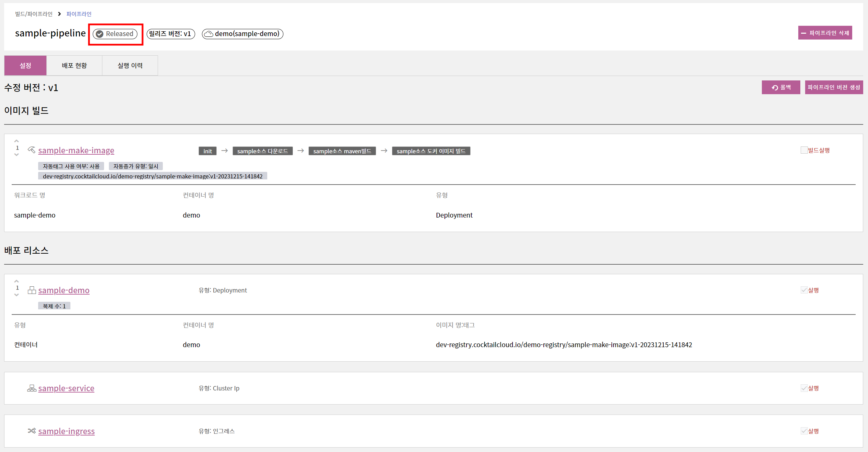Click the rollback arrow icon on 롤백 button
The width and height of the screenshot is (868, 452).
click(775, 87)
